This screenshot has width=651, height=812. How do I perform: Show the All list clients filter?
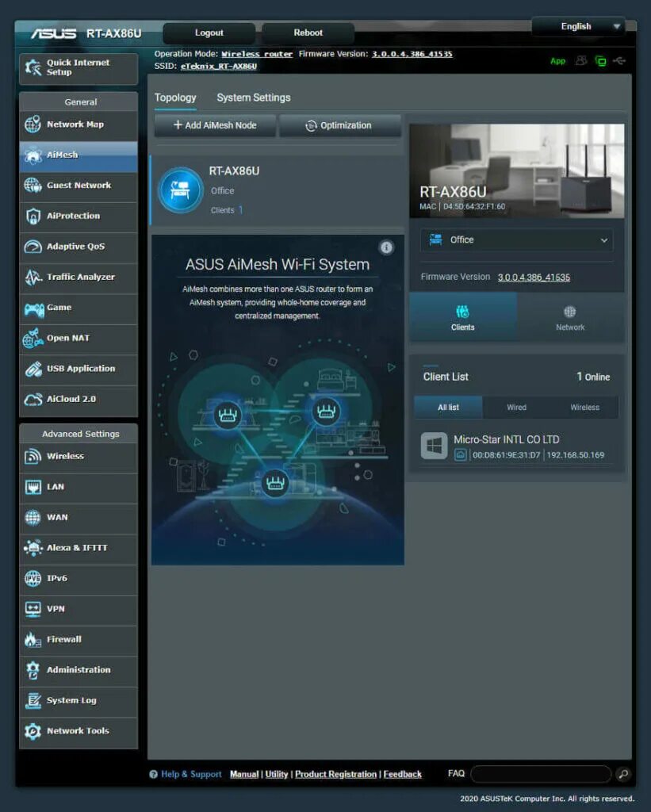click(x=449, y=408)
